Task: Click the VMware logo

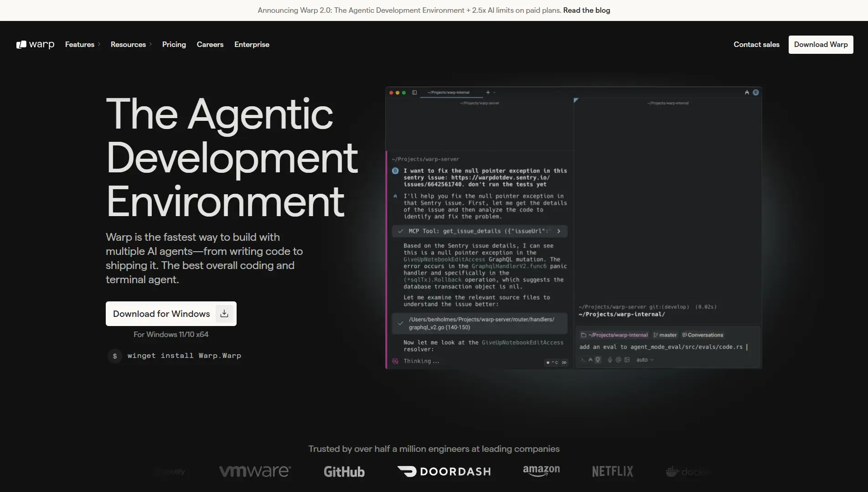Action: click(255, 471)
